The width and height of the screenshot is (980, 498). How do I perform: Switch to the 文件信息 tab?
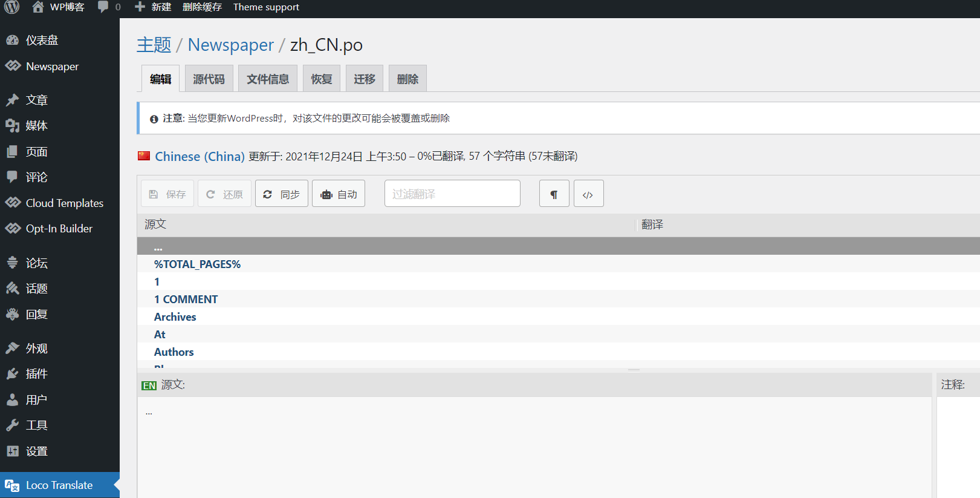coord(268,79)
